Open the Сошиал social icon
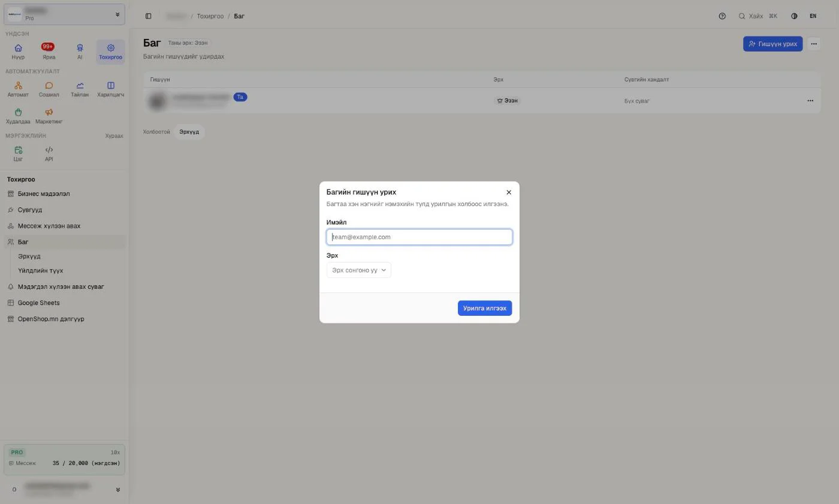The width and height of the screenshot is (839, 504). click(x=49, y=89)
